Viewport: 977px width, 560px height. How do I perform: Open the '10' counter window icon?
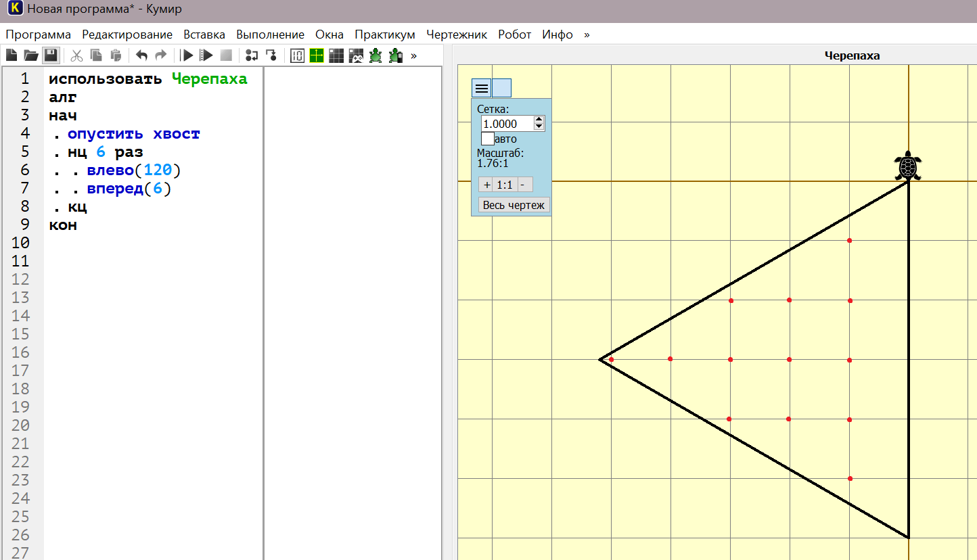(x=297, y=55)
